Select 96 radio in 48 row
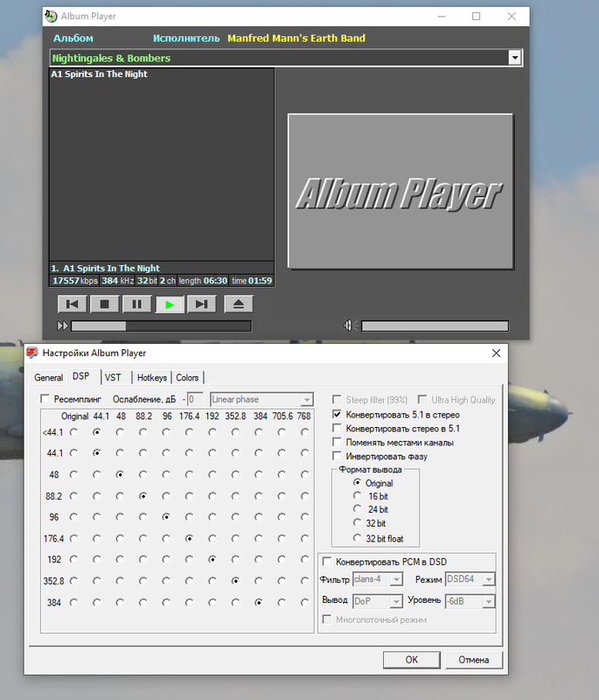 (166, 474)
